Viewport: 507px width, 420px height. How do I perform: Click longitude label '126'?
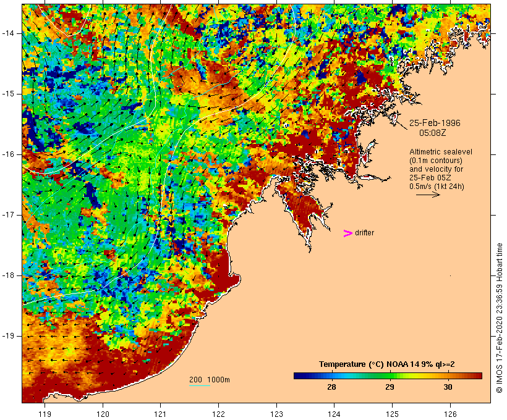[450, 414]
